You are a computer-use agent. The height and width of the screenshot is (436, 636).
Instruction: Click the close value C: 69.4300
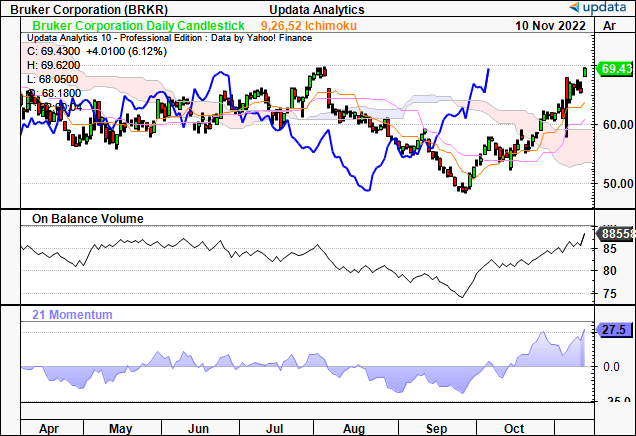pyautogui.click(x=54, y=52)
